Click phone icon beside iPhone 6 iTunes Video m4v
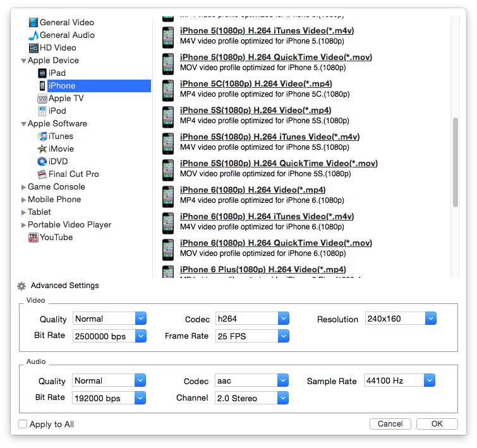 pyautogui.click(x=168, y=223)
